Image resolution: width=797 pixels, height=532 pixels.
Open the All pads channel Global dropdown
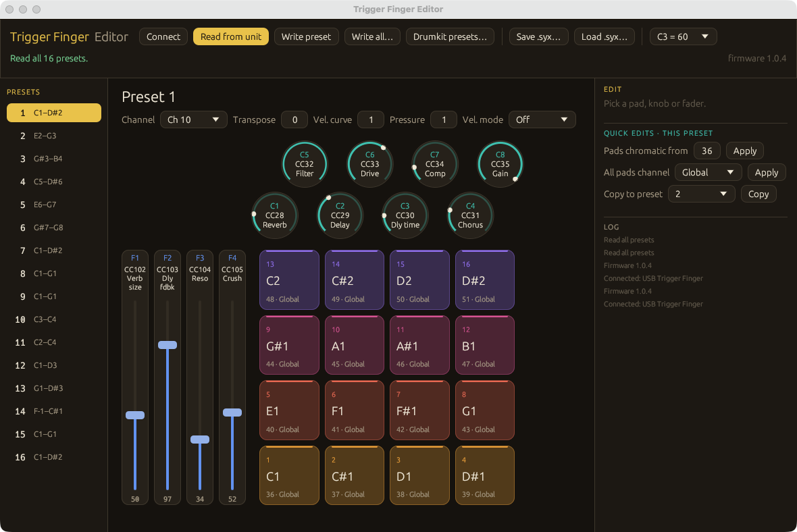point(708,172)
